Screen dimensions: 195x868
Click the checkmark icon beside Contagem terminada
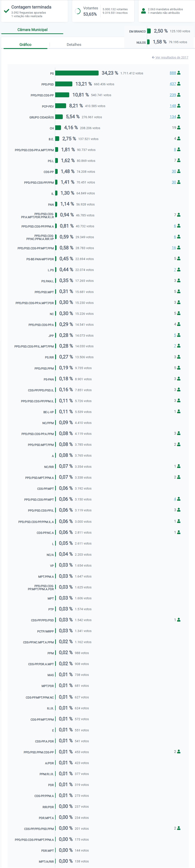pos(6,11)
